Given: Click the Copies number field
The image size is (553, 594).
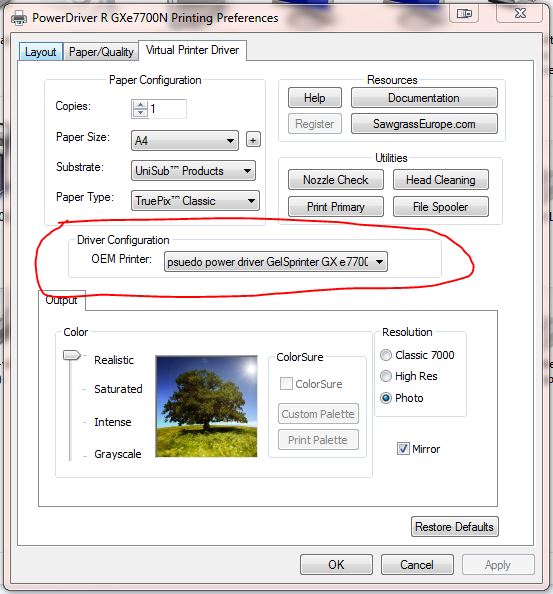Looking at the screenshot, I should [167, 109].
